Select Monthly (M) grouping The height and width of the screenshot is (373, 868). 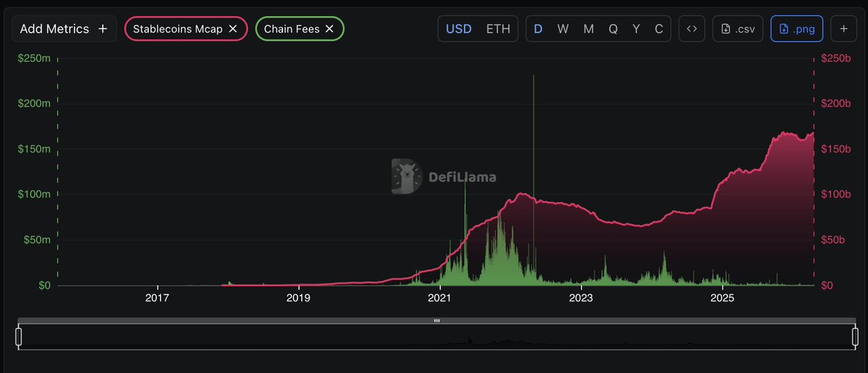[x=589, y=29]
